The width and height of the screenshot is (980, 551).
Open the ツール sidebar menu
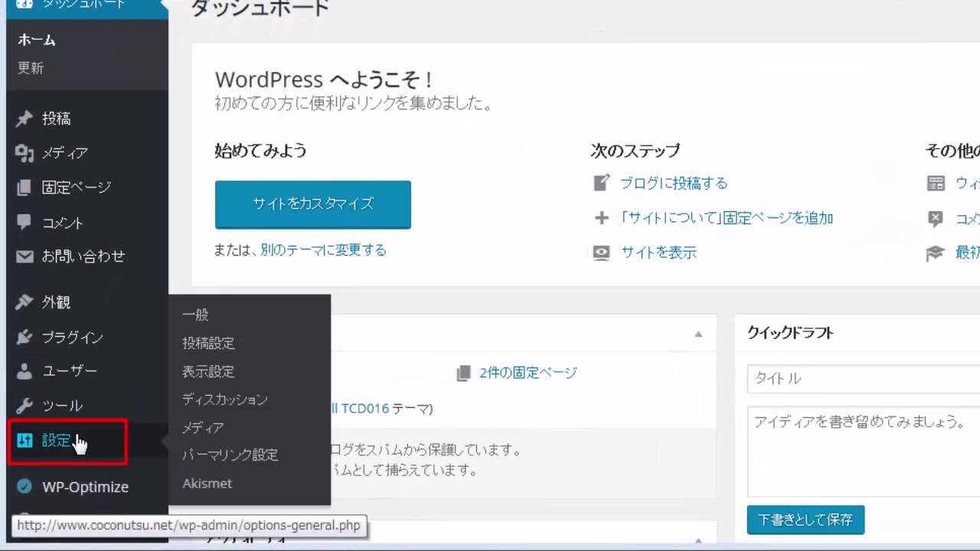(x=63, y=406)
